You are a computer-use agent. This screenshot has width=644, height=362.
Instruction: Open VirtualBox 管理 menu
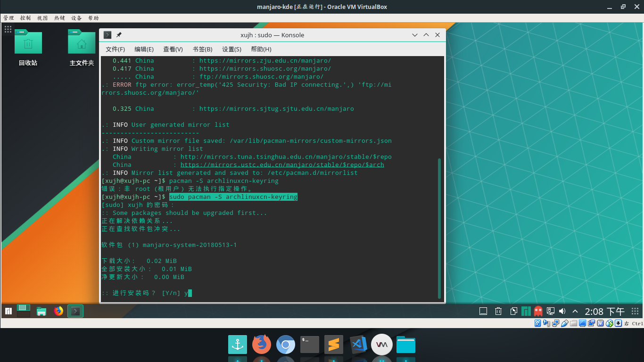8,18
